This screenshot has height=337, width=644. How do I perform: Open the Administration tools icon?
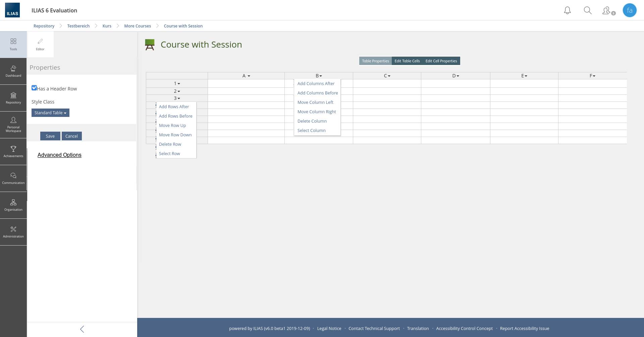pos(13,232)
